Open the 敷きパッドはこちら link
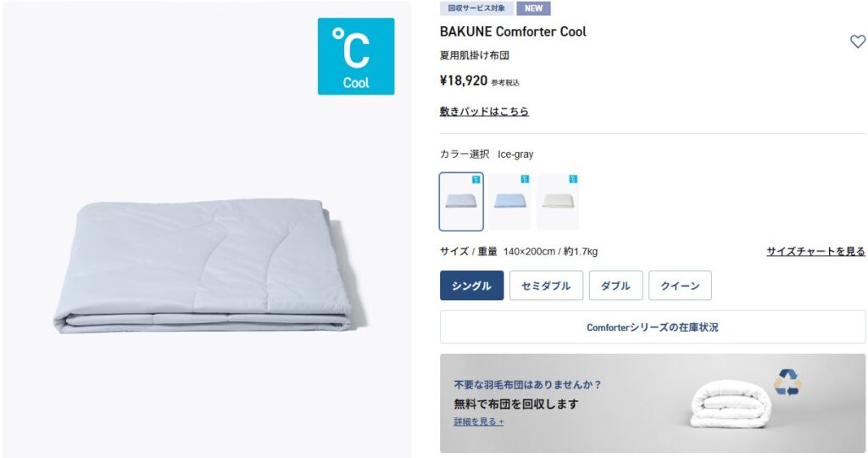This screenshot has width=868, height=458. (x=484, y=111)
